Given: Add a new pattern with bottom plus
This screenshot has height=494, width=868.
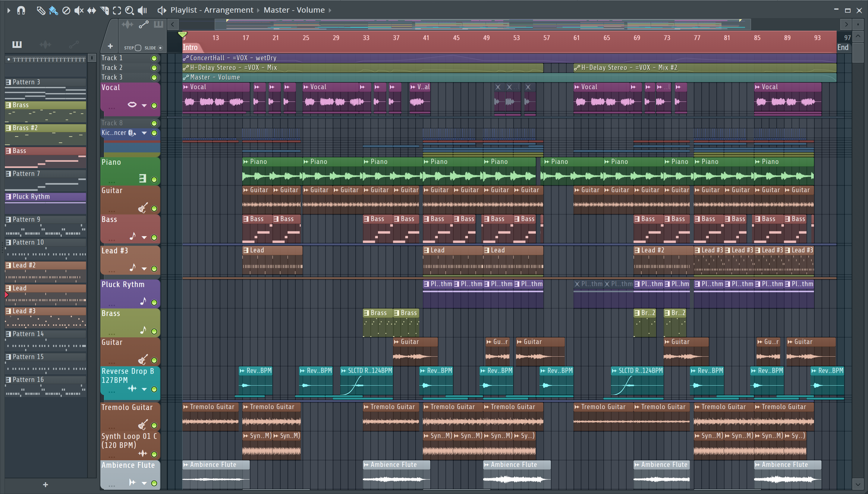Looking at the screenshot, I should pyautogui.click(x=46, y=485).
